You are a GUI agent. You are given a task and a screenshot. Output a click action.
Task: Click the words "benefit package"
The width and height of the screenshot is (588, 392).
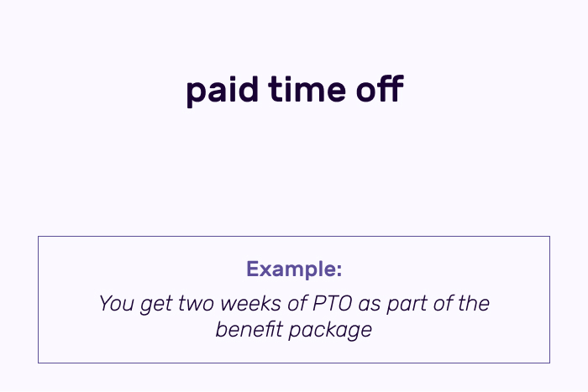pyautogui.click(x=294, y=330)
